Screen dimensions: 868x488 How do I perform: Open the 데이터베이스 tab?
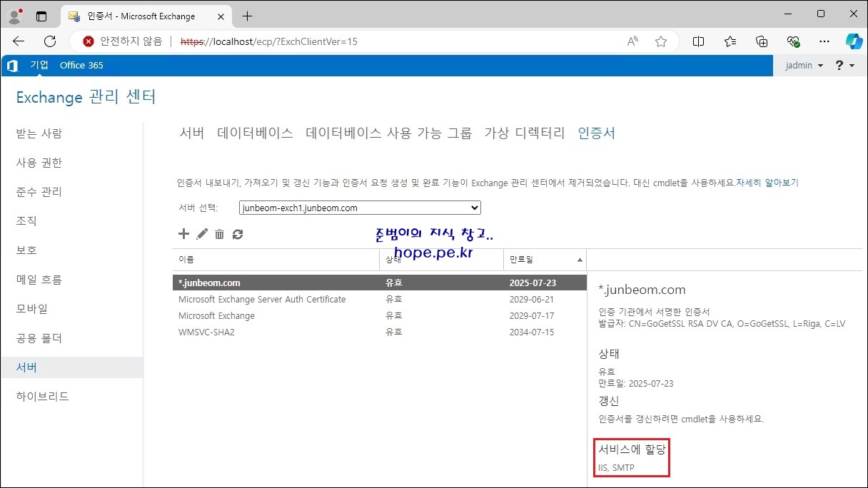255,133
